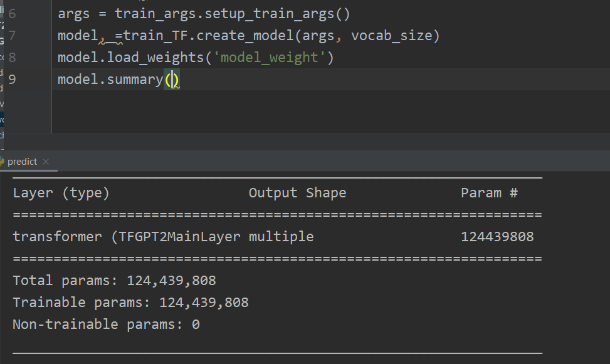Click the "multiple" output shape value
Image resolution: width=610 pixels, height=364 pixels.
point(281,237)
